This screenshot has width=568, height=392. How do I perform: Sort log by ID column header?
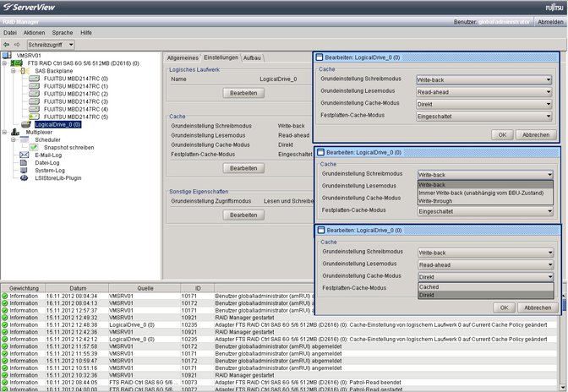(x=198, y=288)
